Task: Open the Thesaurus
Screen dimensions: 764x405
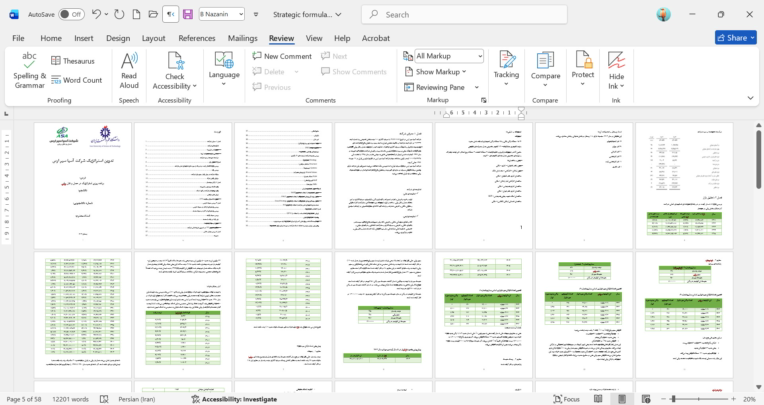Action: (73, 61)
